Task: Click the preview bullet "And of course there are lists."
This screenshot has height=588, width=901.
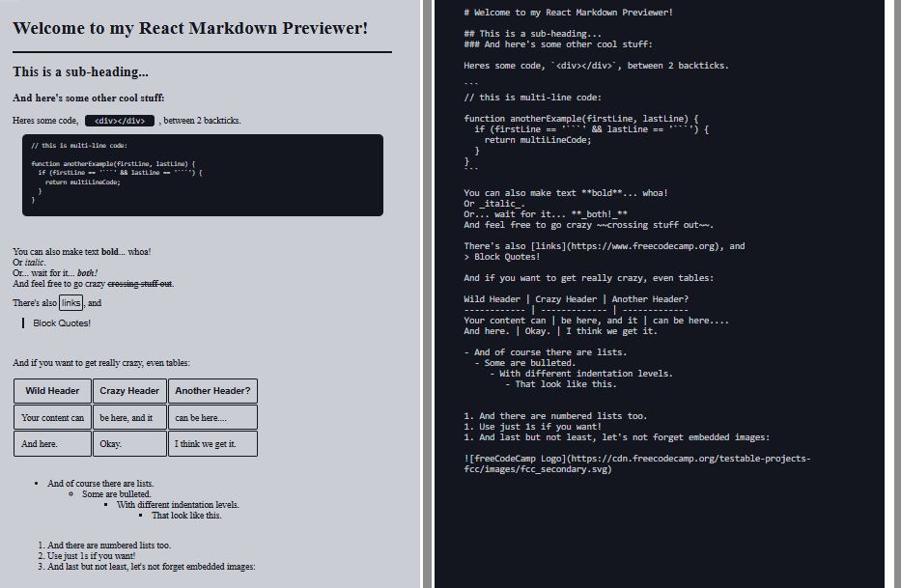Action: coord(100,484)
